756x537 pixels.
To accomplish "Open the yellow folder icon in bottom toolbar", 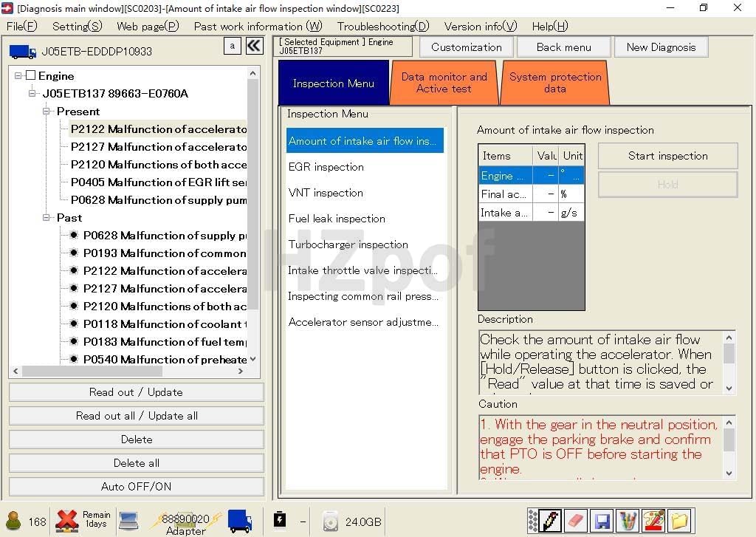I will tap(678, 521).
